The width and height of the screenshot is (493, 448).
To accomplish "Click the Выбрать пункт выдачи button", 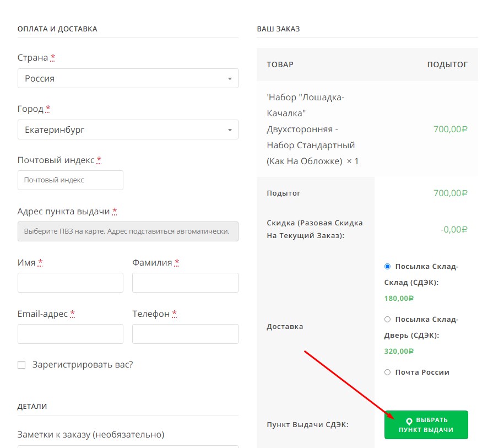I will click(x=426, y=425).
